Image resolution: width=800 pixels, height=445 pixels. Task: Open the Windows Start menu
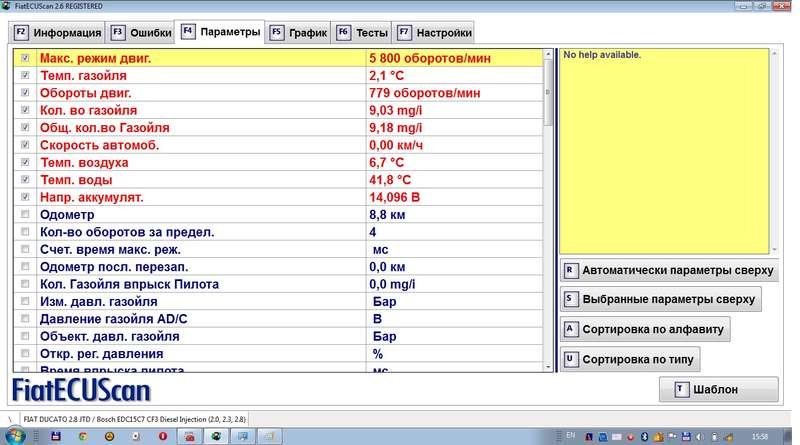[16, 437]
